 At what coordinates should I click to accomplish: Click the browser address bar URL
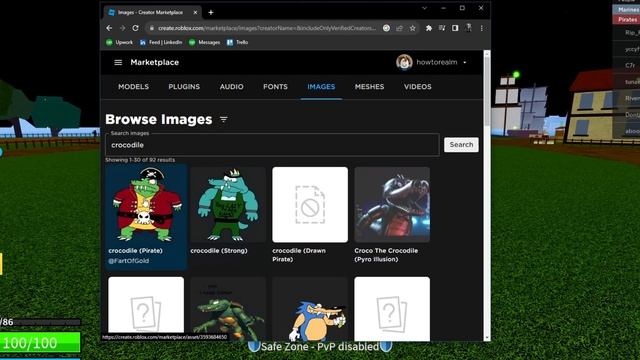(x=267, y=28)
